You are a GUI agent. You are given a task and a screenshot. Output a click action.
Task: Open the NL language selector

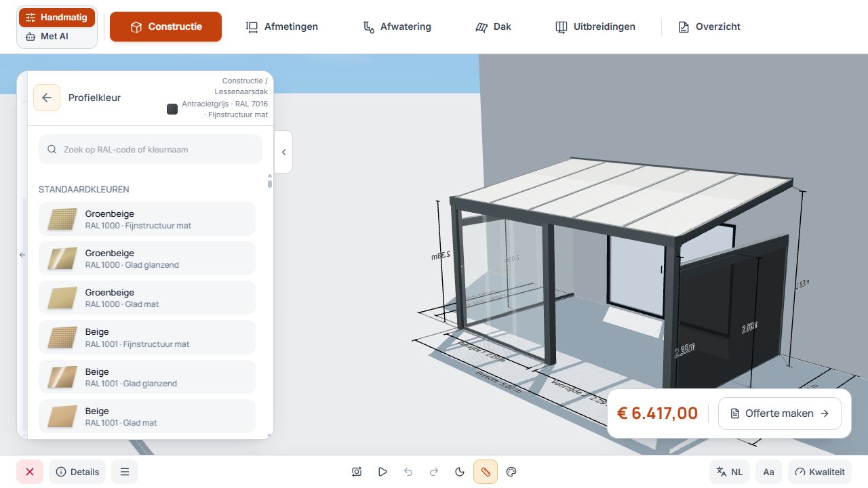point(730,472)
